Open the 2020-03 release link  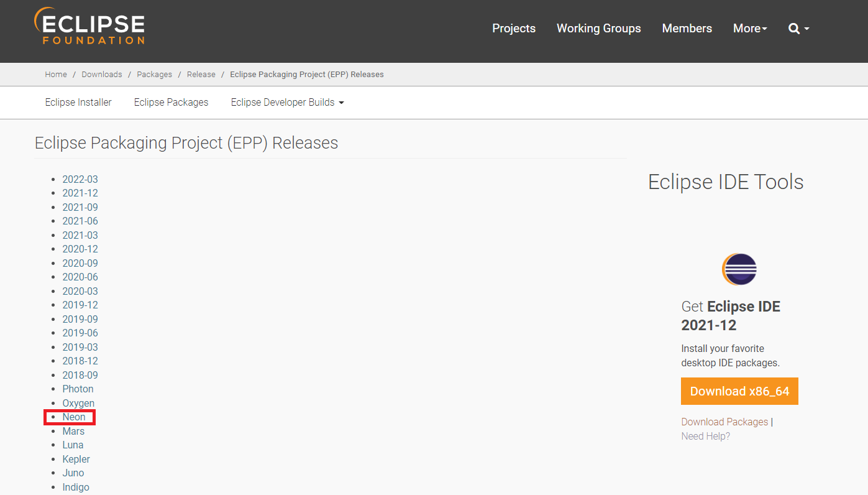pos(80,291)
